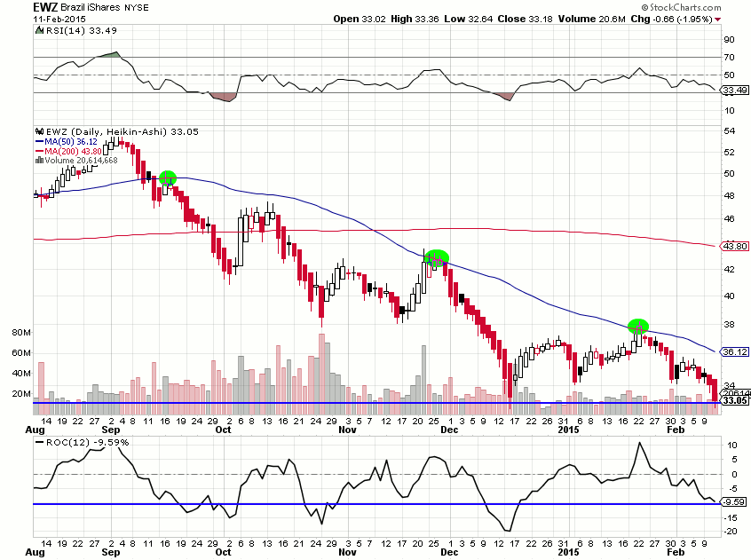This screenshot has height=560, width=751.
Task: Click the 'Chg -0.66 (-1.95%)' value
Action: (x=671, y=20)
